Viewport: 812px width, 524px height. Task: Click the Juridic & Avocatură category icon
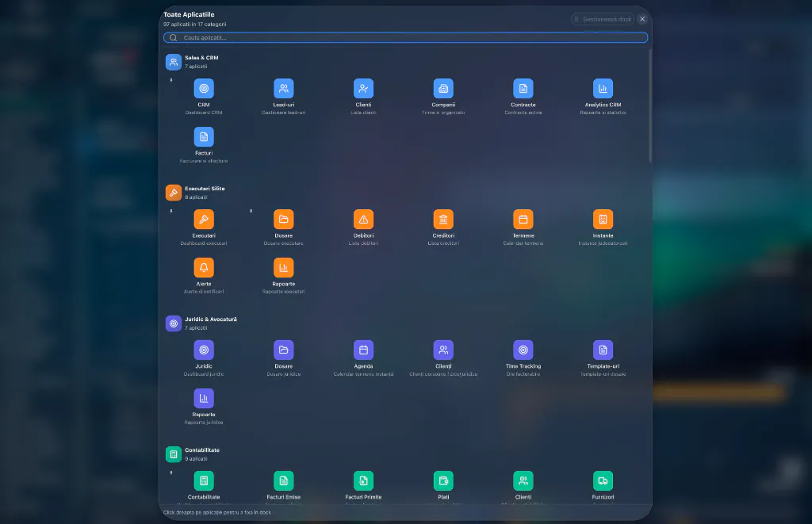pyautogui.click(x=174, y=323)
